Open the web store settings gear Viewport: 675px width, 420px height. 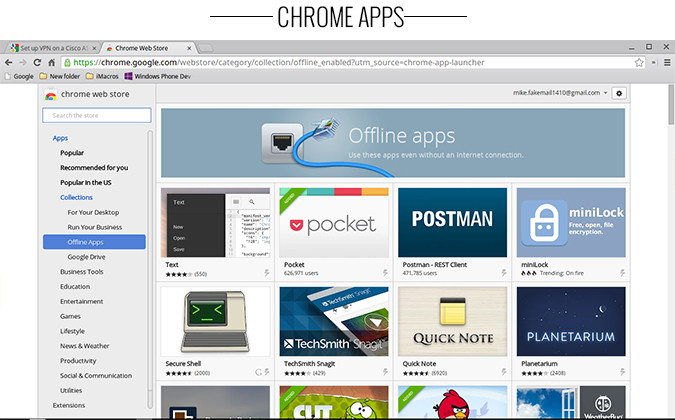[618, 93]
